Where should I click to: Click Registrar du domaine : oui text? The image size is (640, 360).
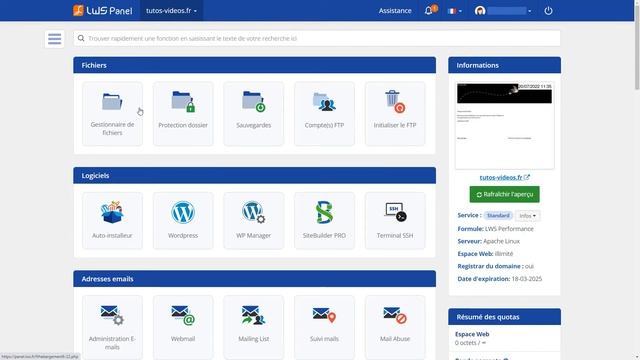click(x=496, y=266)
